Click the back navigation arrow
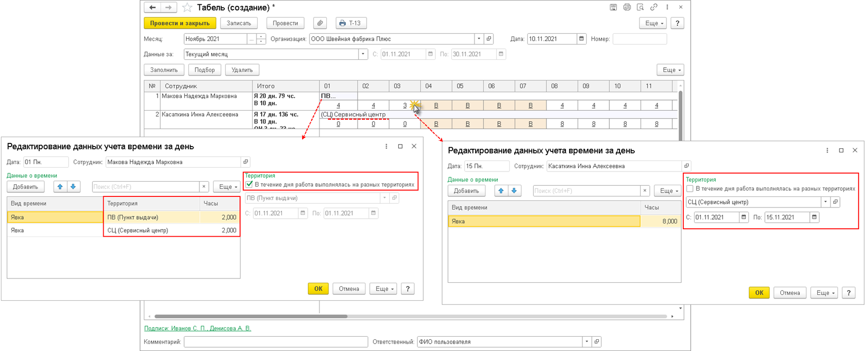Screen dimensions: 868x351 tap(152, 7)
